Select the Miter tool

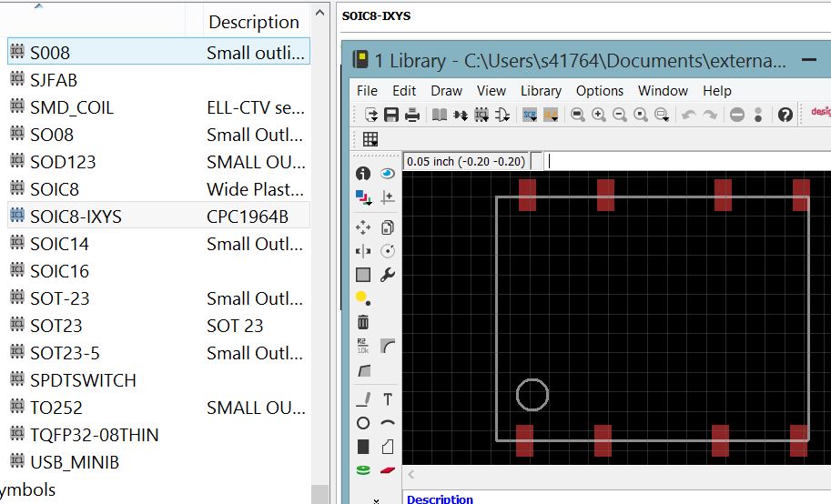pos(388,346)
